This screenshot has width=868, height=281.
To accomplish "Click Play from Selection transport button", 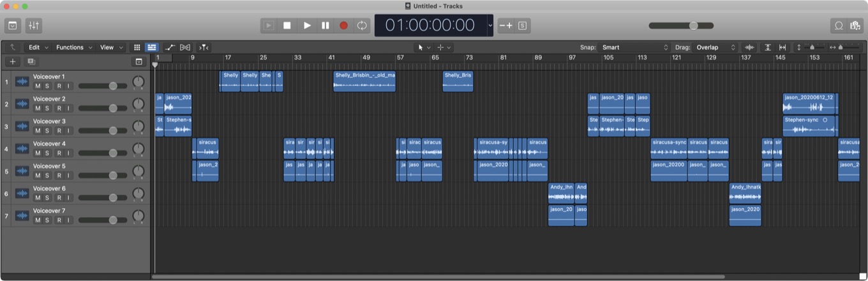I will [x=269, y=26].
